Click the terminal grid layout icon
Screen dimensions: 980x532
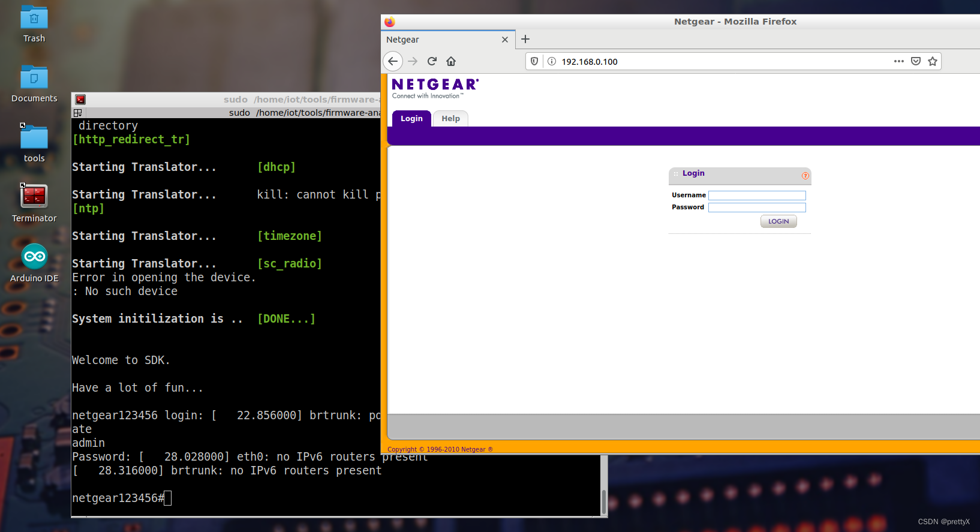(78, 113)
